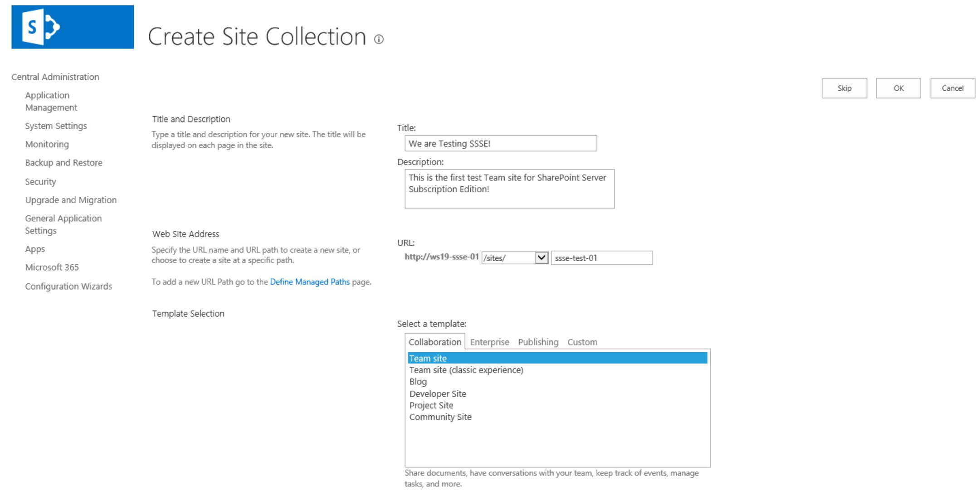Go to Application Management

pyautogui.click(x=51, y=102)
